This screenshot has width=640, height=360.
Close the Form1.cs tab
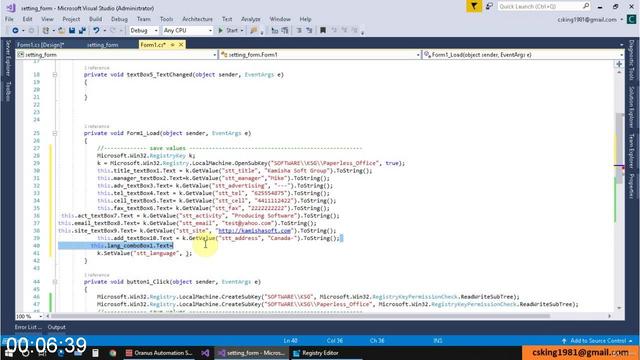(181, 44)
